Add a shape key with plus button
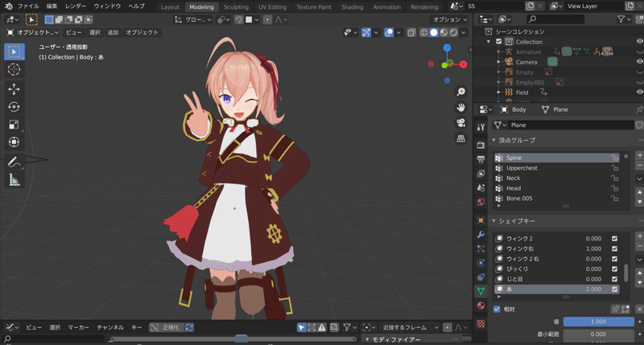 [639, 236]
